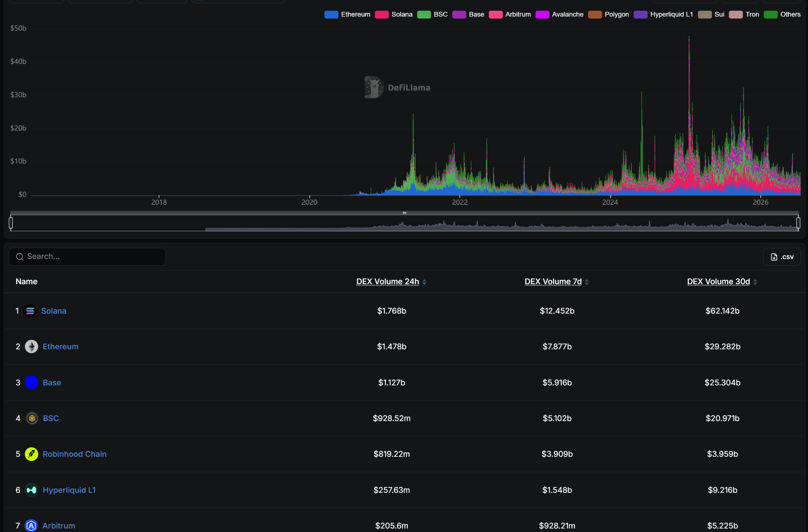Click the 2024 label on the chart axis
The height and width of the screenshot is (532, 808).
[610, 202]
